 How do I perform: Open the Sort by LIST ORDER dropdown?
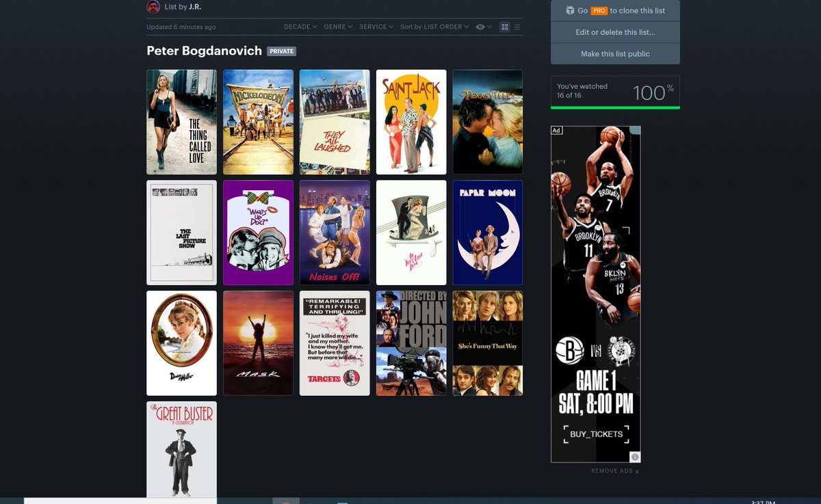434,27
